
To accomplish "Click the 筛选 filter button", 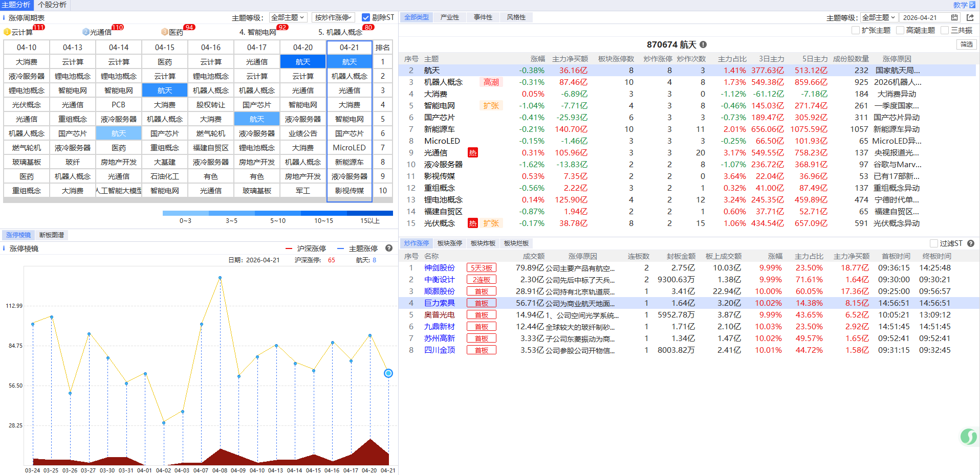I will (966, 44).
